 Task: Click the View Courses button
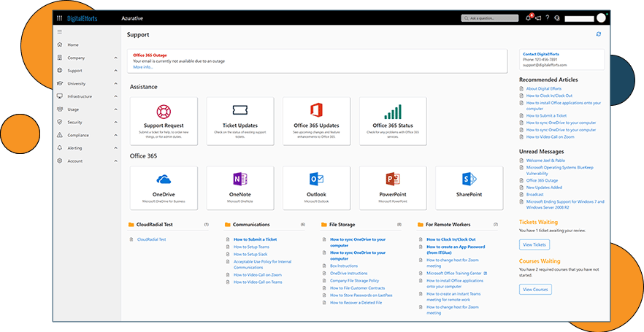point(535,290)
